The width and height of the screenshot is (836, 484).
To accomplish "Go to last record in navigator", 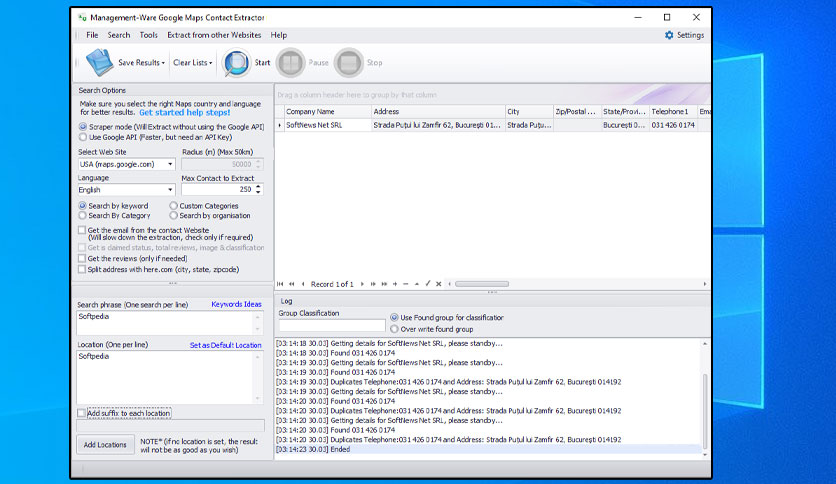I will [x=384, y=284].
